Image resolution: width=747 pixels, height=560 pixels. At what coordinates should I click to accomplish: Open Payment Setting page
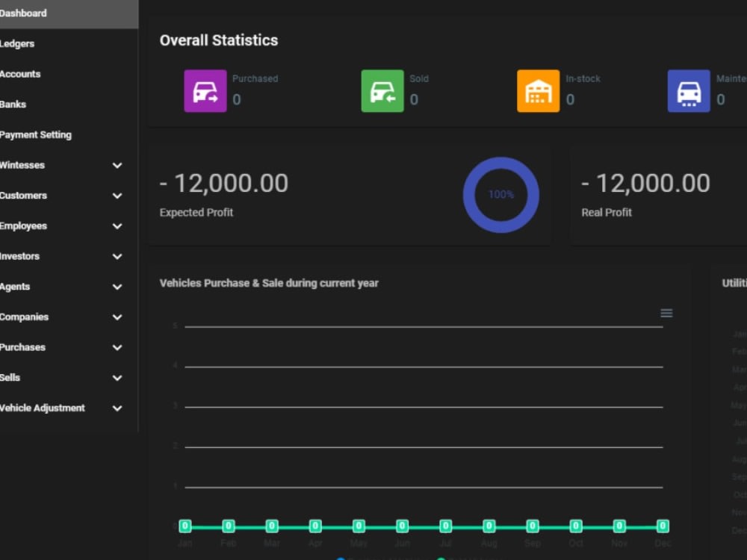coord(36,134)
